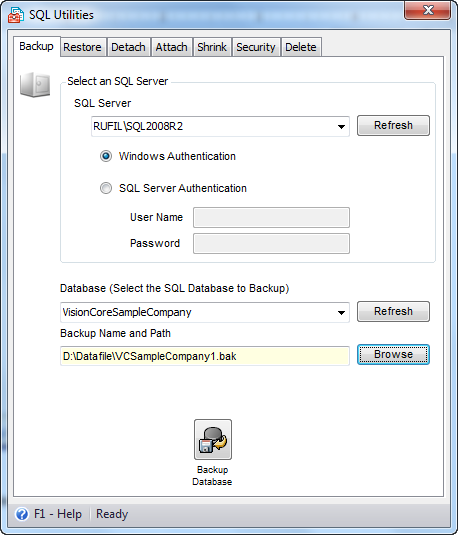Click the F1 - Help status text
This screenshot has width=458, height=535.
58,514
